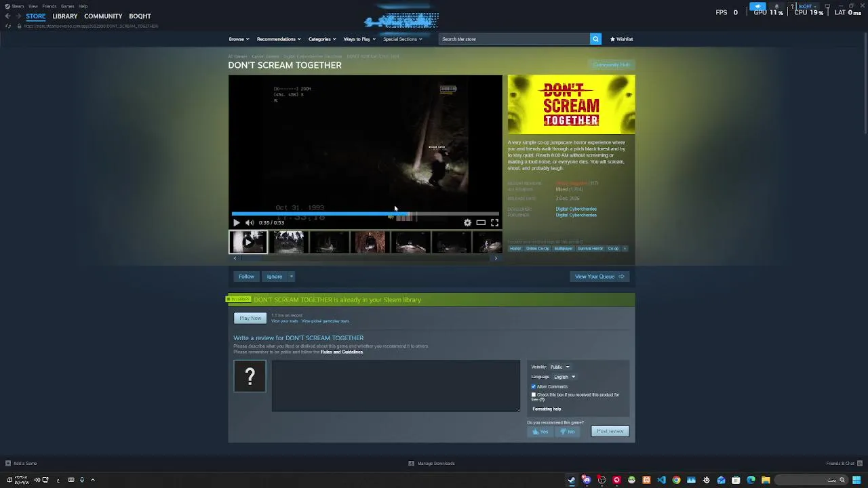Seek on the video progress bar
Screen dimensions: 868x488
click(365, 213)
